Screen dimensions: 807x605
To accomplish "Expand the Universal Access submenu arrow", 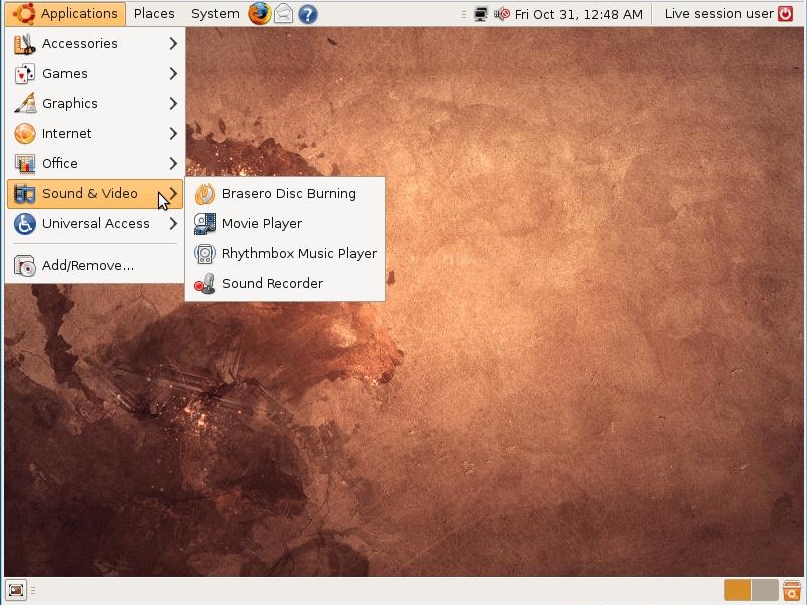I will (173, 224).
